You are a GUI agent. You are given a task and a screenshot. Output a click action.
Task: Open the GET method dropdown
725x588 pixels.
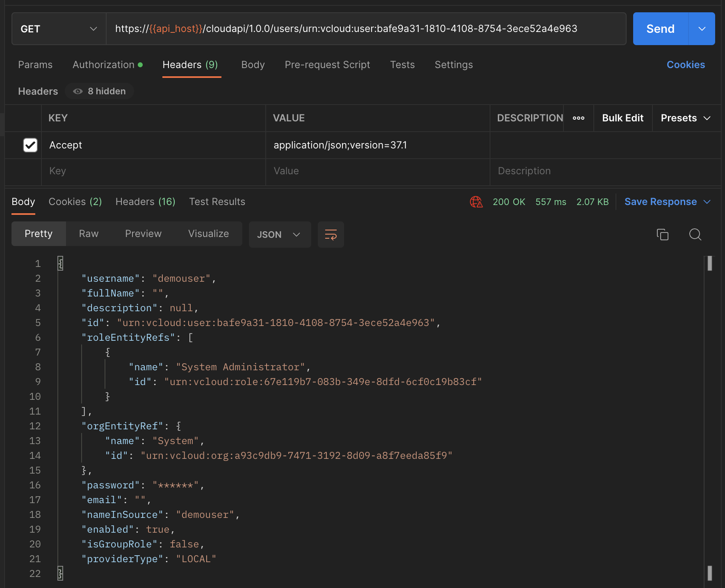59,29
